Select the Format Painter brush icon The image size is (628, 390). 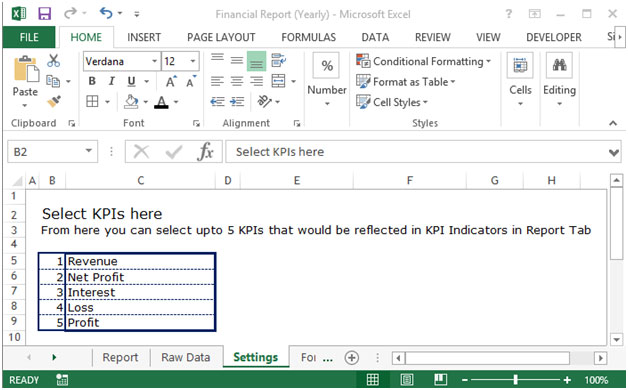(54, 101)
